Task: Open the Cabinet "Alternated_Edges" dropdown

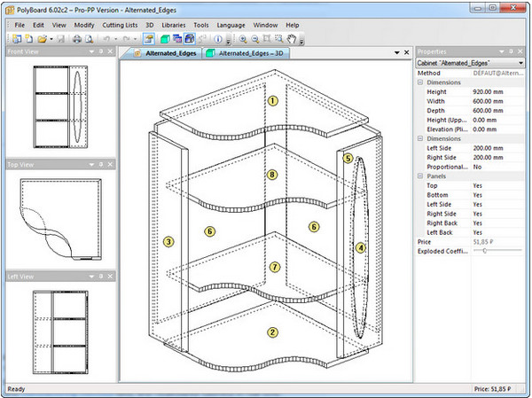Action: coord(520,63)
